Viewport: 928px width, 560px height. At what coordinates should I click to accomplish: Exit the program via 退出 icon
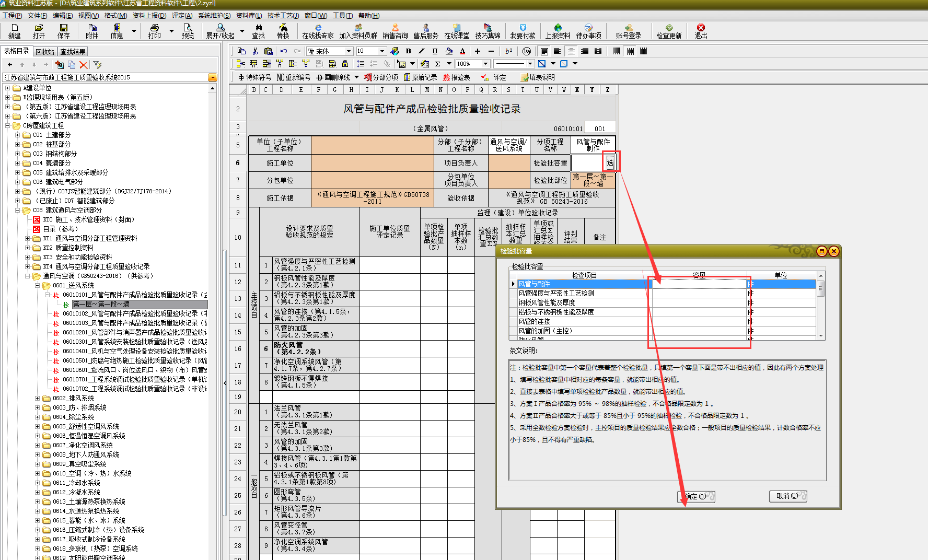coord(701,31)
